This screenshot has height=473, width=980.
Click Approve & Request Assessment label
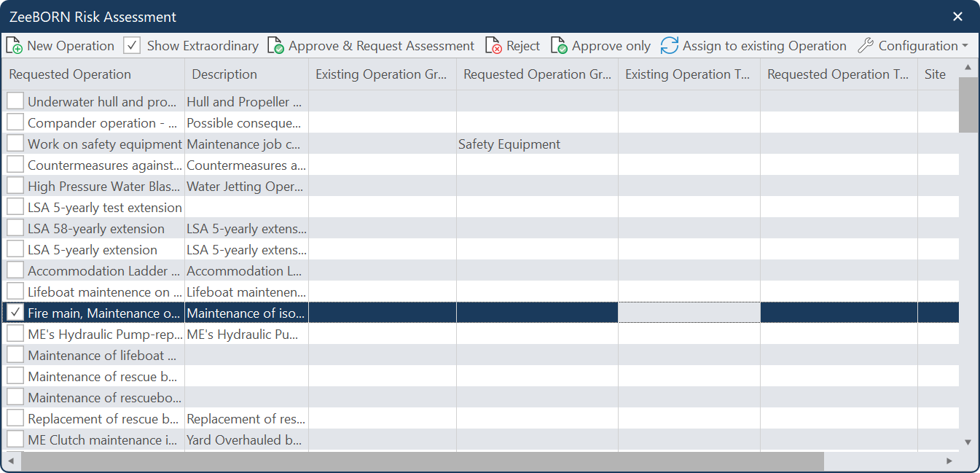point(381,46)
